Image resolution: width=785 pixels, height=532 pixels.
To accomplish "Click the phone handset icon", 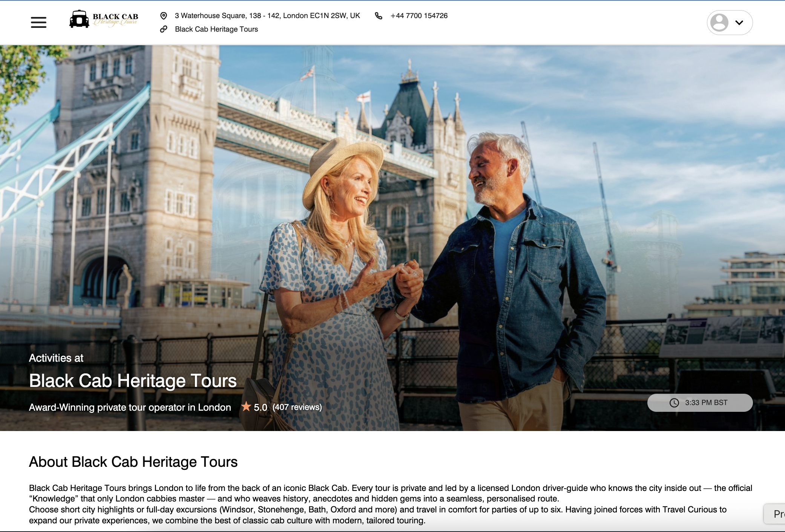I will pyautogui.click(x=379, y=16).
